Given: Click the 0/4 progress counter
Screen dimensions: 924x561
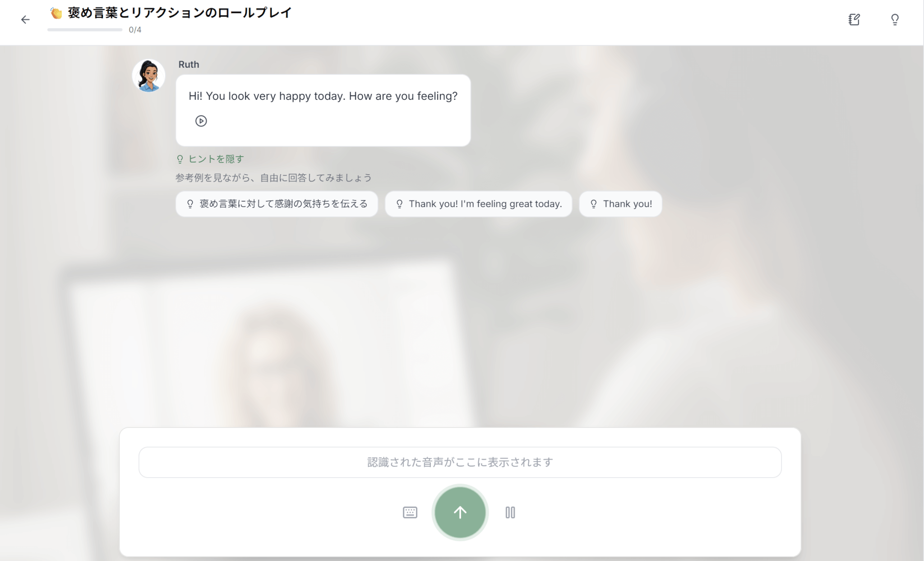Looking at the screenshot, I should pyautogui.click(x=135, y=30).
